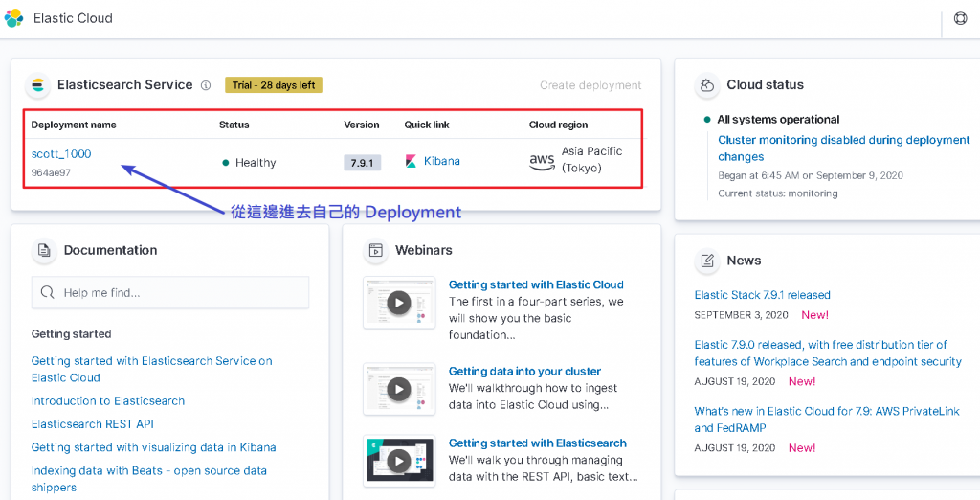
Task: Open Elastic 7.9.0 released news item
Action: pos(828,352)
